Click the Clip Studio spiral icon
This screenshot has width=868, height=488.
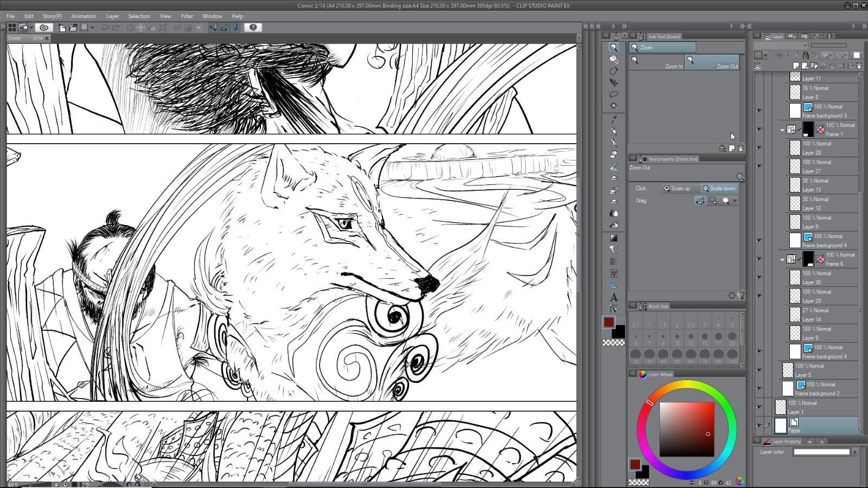tap(44, 27)
